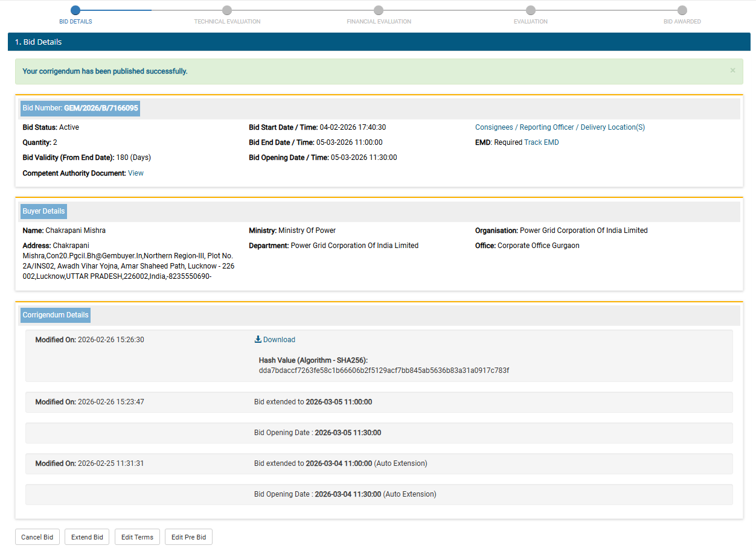Dismiss the corrigendum success alert
Screen dimensions: 756x557
coord(732,71)
